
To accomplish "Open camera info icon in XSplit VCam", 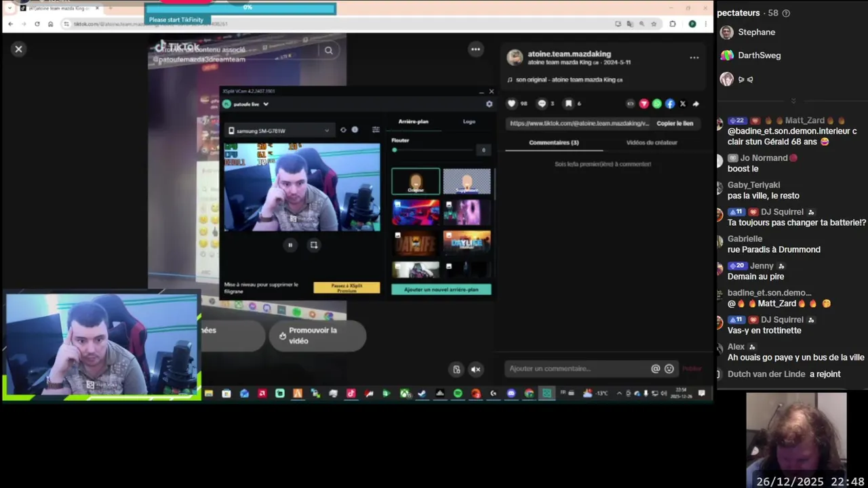I will 355,130.
